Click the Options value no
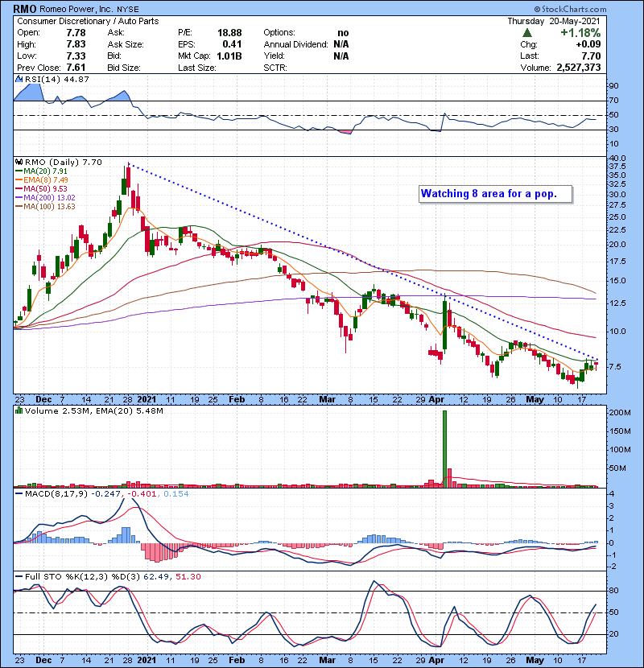 [x=343, y=33]
